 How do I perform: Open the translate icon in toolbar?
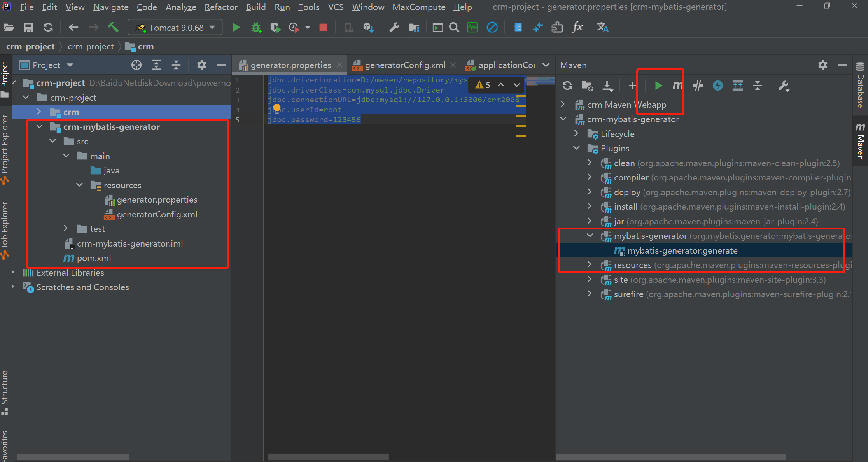[602, 28]
